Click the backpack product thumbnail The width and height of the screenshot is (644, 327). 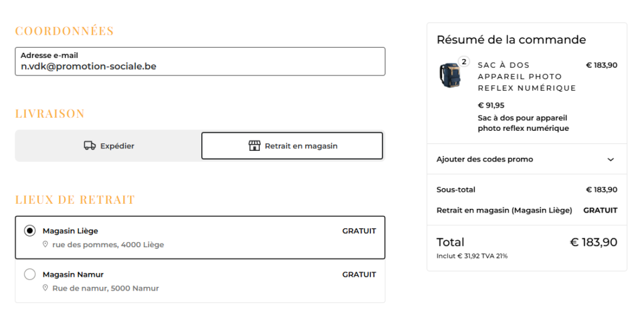click(x=450, y=75)
